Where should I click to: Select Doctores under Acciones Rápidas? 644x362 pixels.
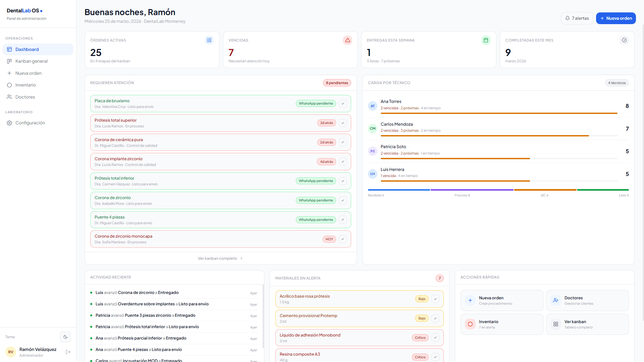pos(587,300)
